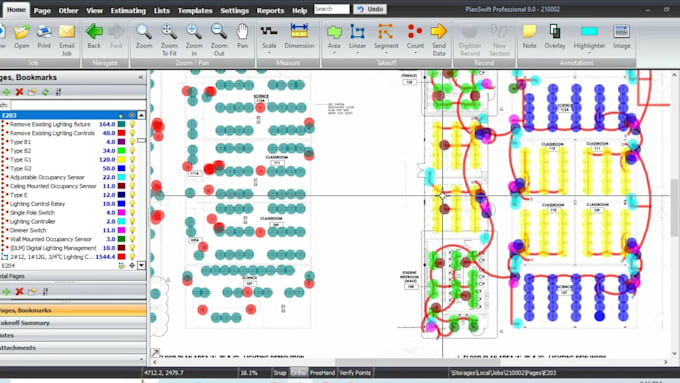Click the Undo button
The image size is (680, 383).
(x=370, y=9)
